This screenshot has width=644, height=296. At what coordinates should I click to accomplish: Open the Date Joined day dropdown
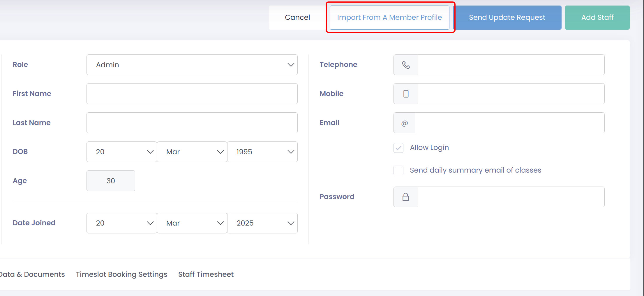121,223
